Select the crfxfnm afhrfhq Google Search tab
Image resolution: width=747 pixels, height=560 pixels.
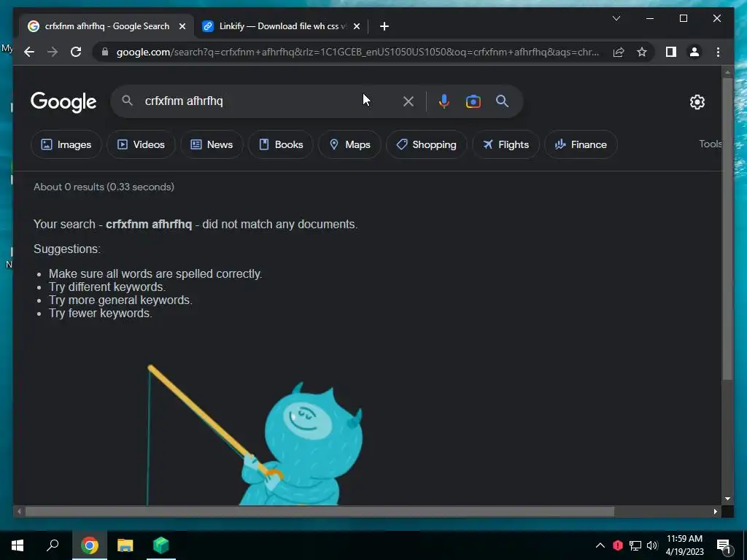point(107,26)
